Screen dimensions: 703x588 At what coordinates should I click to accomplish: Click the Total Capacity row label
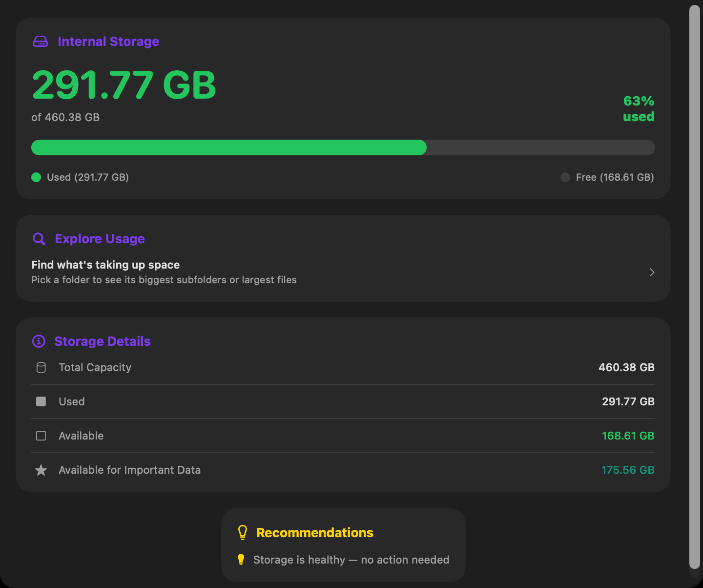[x=95, y=367]
